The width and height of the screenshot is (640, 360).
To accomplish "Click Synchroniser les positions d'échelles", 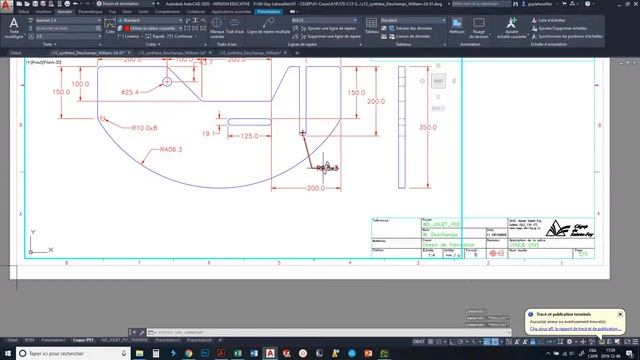I will point(567,36).
